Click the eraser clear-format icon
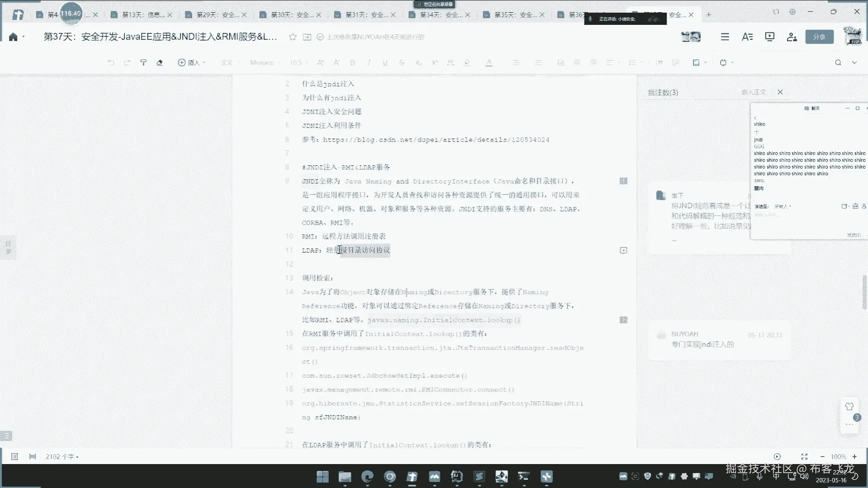Image resolution: width=868 pixels, height=488 pixels. click(160, 63)
